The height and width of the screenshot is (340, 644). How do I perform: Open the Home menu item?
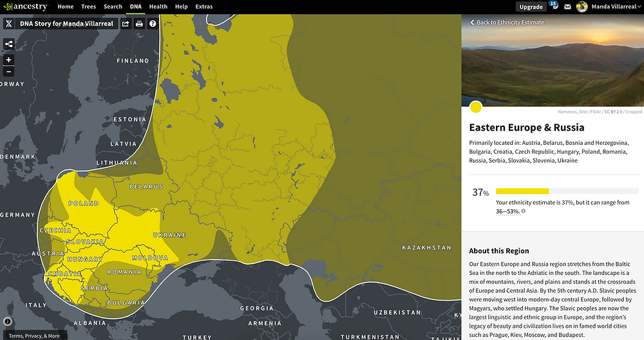point(65,6)
